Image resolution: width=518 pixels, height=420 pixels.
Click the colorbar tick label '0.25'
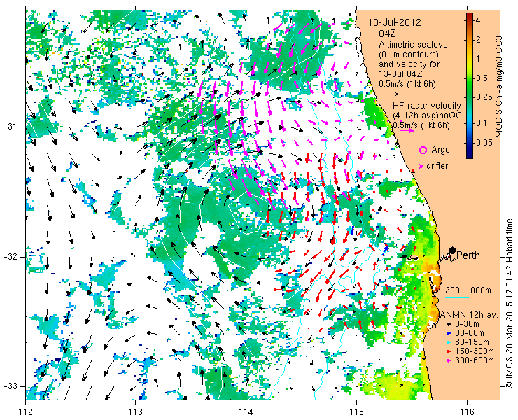pos(485,97)
